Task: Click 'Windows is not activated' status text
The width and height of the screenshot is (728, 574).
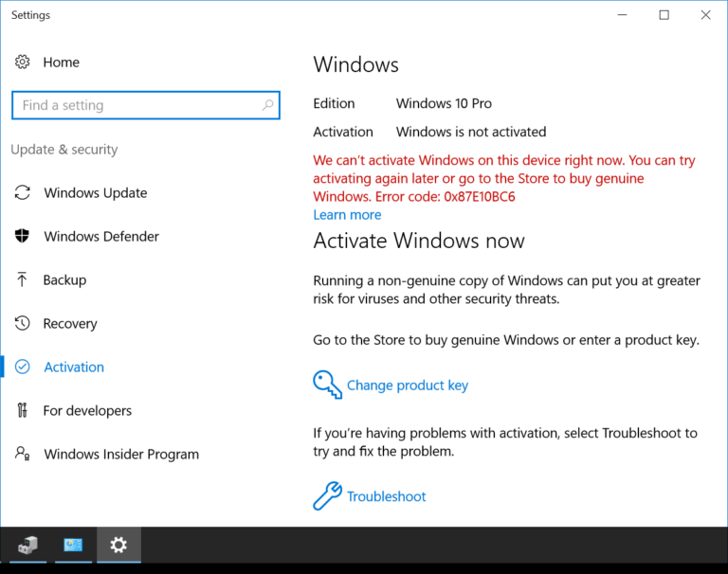Action: click(x=471, y=132)
